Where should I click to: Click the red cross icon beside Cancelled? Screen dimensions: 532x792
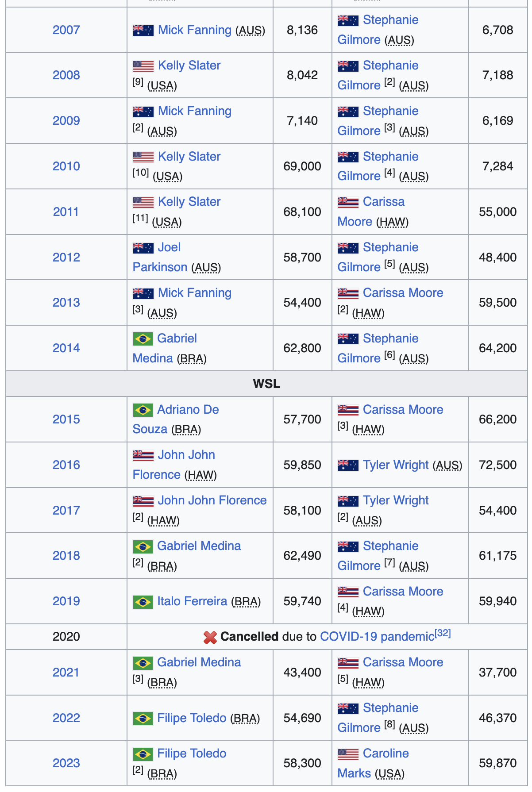pyautogui.click(x=210, y=638)
